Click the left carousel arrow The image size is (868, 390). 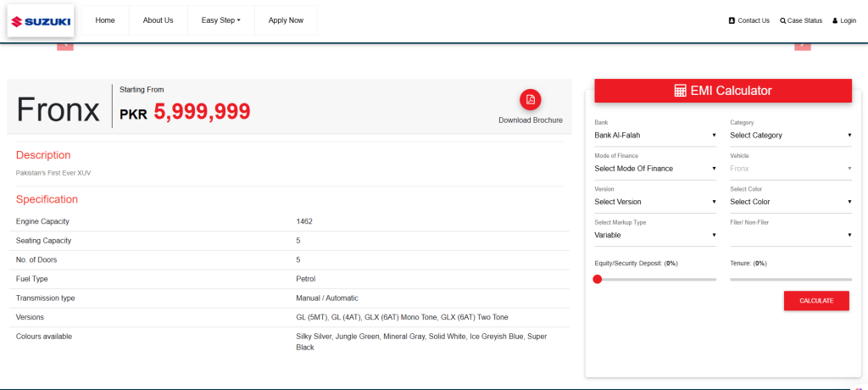65,45
